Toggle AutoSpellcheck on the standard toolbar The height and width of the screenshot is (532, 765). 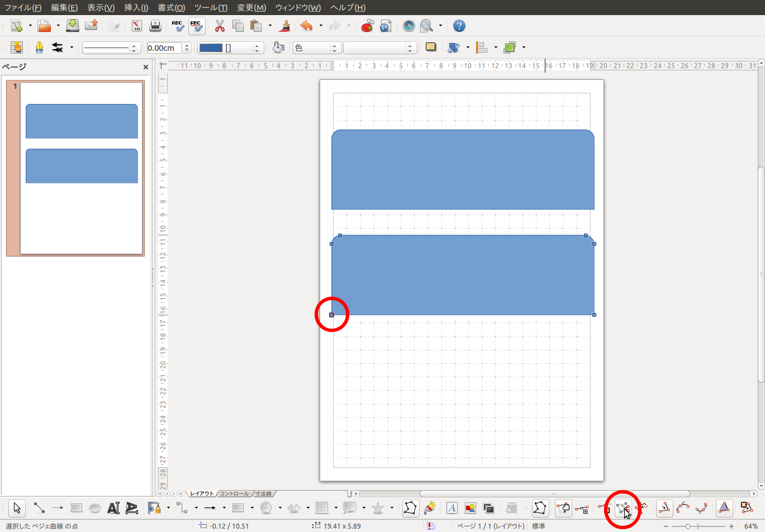pos(196,26)
